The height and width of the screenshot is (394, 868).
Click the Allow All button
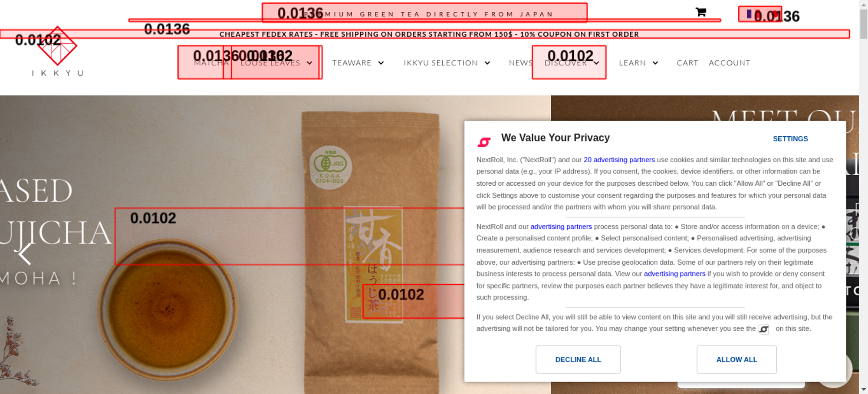736,359
